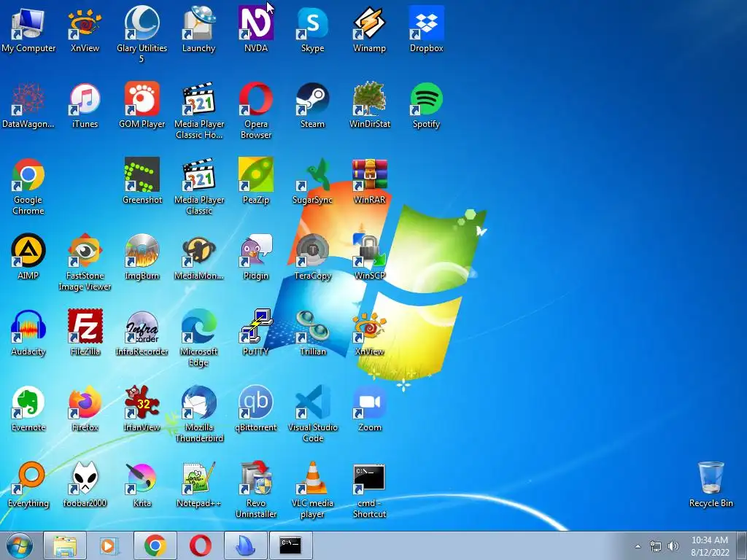Viewport: 747px width, 560px height.
Task: Open the volume speaker tray icon
Action: [673, 546]
